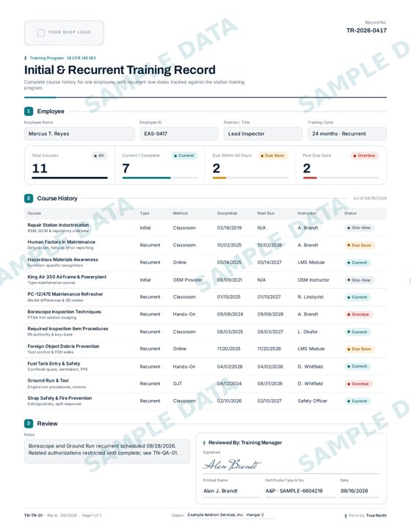Click the Certificate field A&P SAMPLE-6604219
The image size is (411, 532).
pos(300,491)
